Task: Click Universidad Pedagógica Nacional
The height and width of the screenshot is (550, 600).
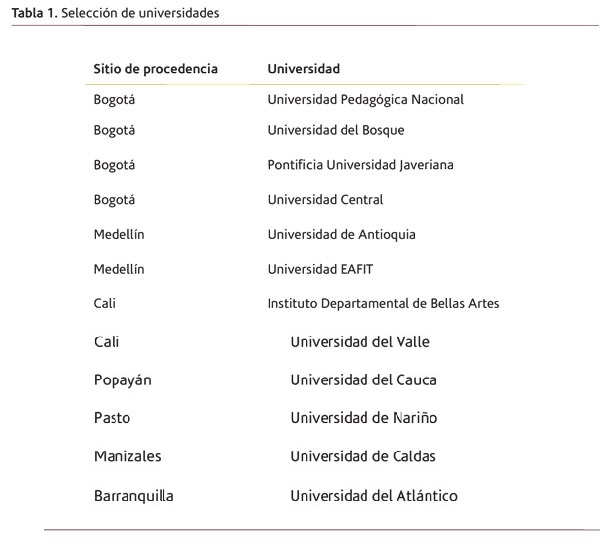Action: (x=365, y=100)
